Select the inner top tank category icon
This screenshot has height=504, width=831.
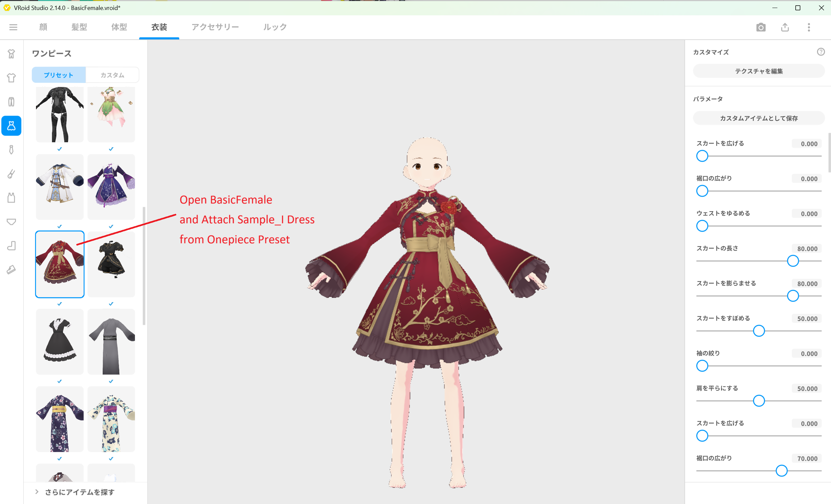[11, 198]
